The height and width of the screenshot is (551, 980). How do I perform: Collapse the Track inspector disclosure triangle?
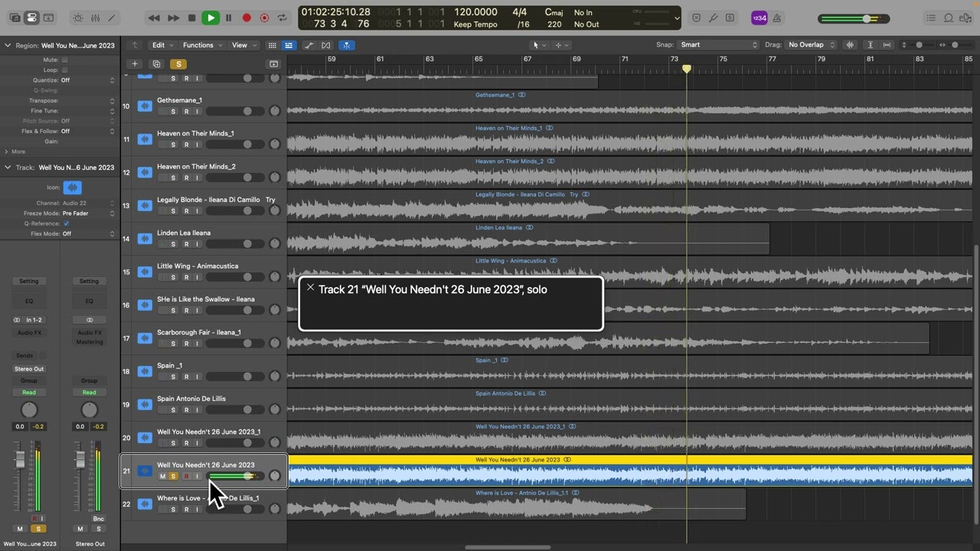coord(8,167)
